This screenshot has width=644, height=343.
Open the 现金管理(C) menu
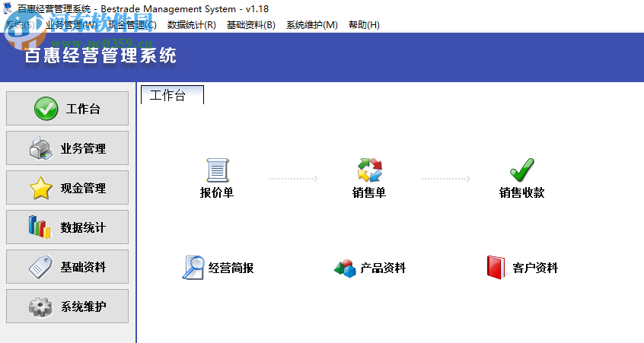pos(132,25)
